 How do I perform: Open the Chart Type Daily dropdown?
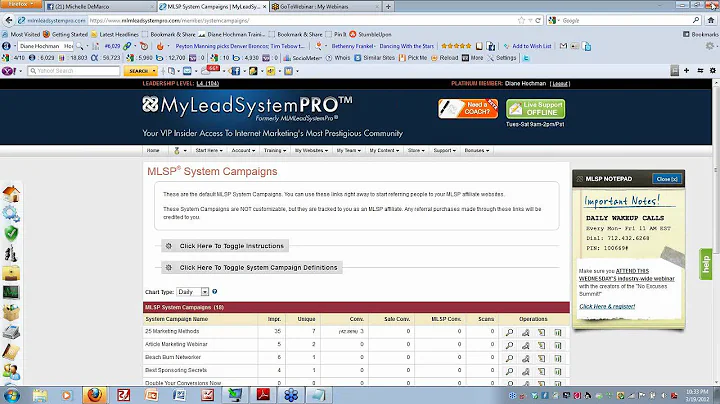pyautogui.click(x=193, y=292)
